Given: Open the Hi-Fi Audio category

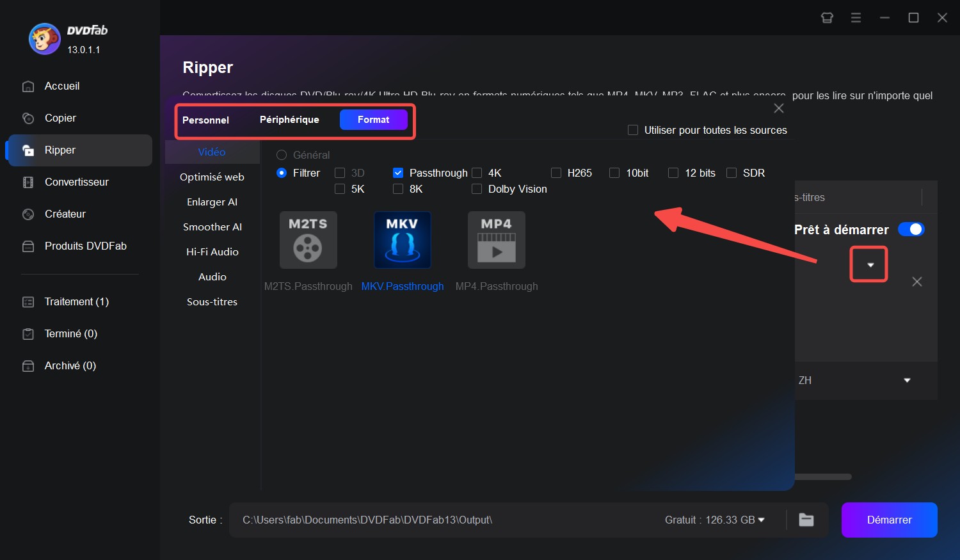Looking at the screenshot, I should pyautogui.click(x=212, y=252).
